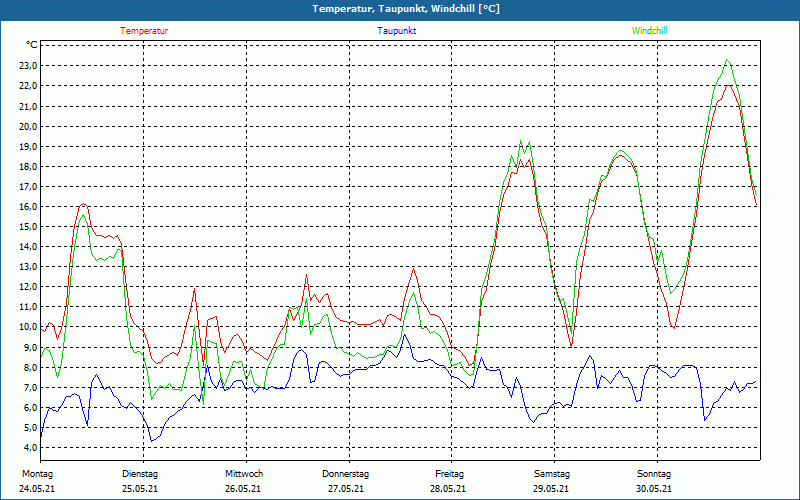Click the '24.05.21' date label

37,489
